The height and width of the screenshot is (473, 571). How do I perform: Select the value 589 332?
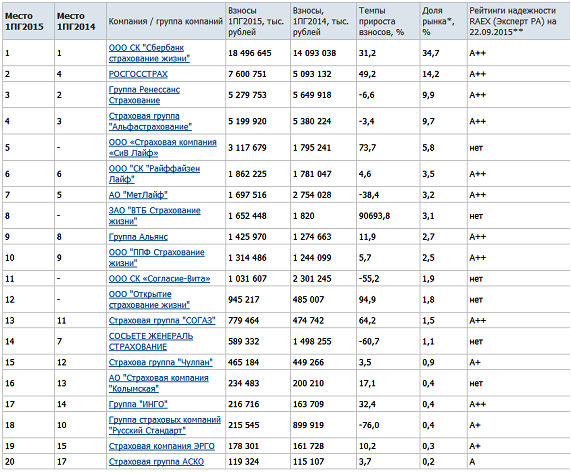[244, 342]
